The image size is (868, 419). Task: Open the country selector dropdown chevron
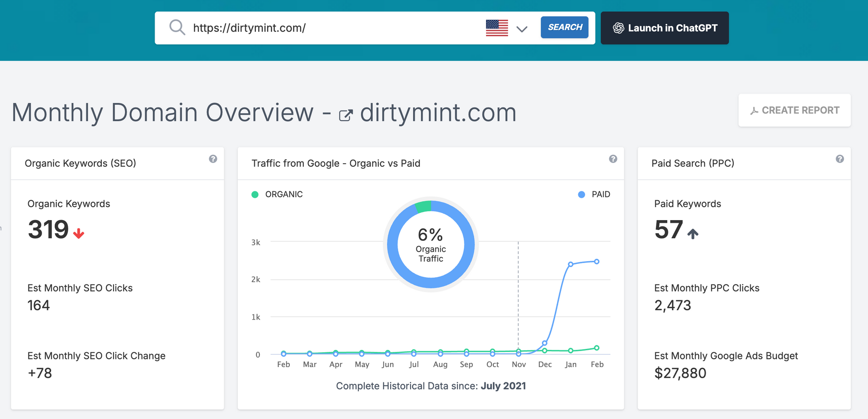click(522, 29)
